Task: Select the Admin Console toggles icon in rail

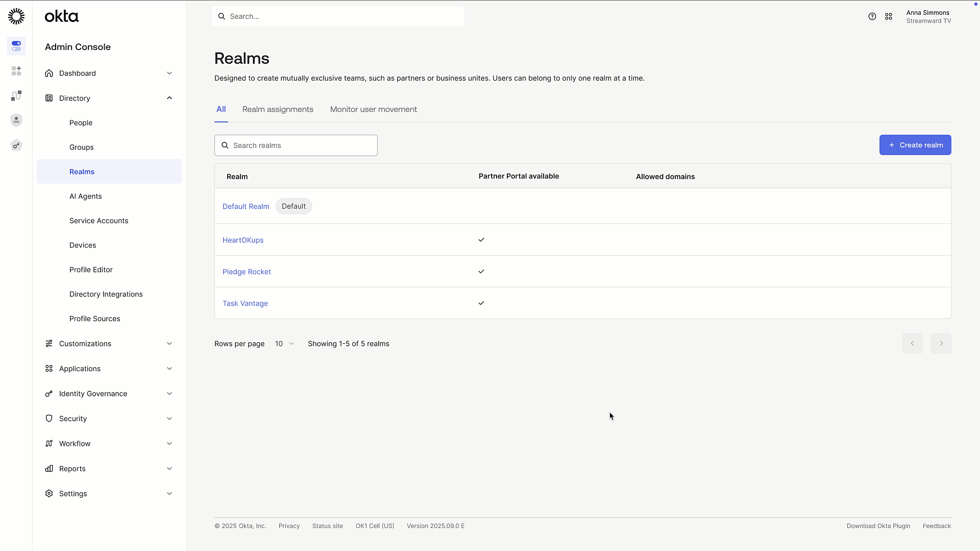Action: click(16, 46)
